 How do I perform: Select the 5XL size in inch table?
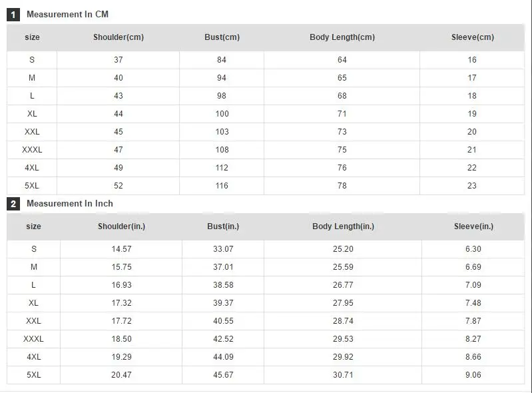[x=33, y=374]
